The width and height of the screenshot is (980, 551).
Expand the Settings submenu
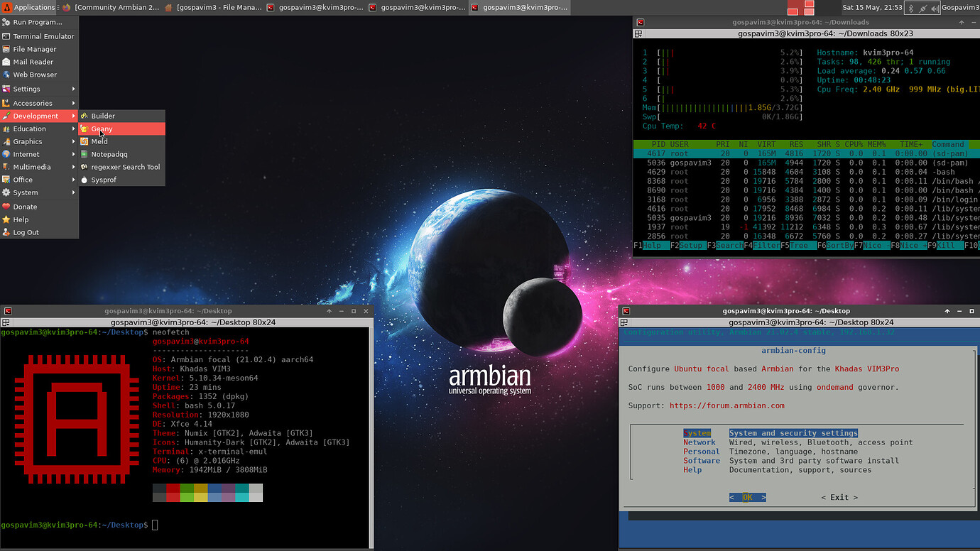click(x=39, y=89)
